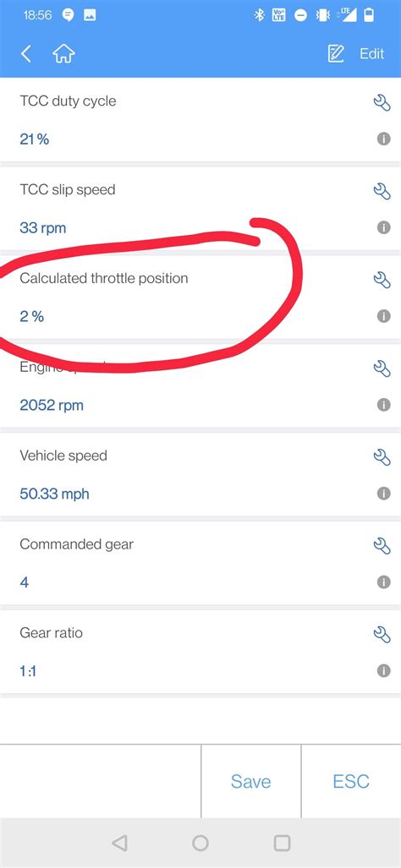Show info for Vehicle speed
401x868 pixels.
[x=383, y=494]
